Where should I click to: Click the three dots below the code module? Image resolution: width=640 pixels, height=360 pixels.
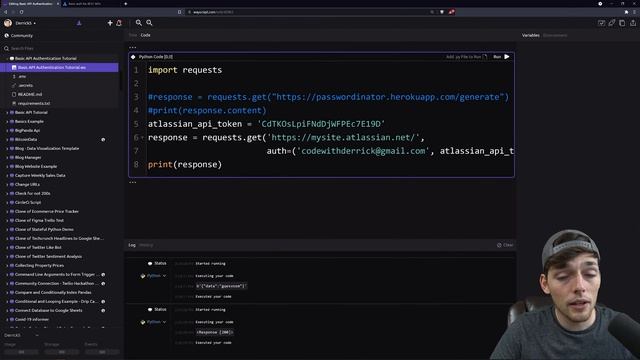133,182
